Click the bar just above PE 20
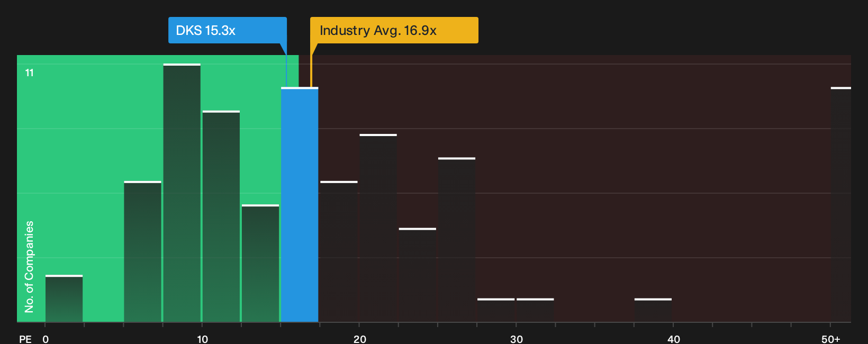Screen dimensions: 868x344 (x=378, y=228)
